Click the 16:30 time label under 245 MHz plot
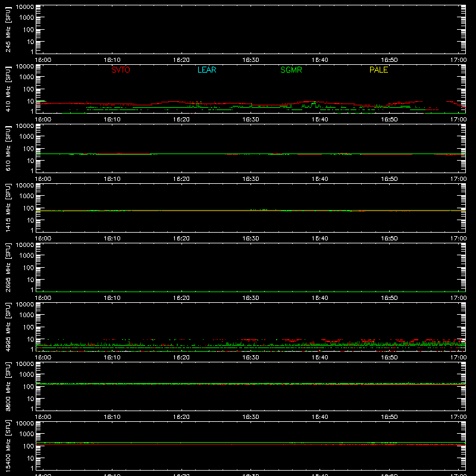Image resolution: width=476 pixels, height=476 pixels. coord(250,60)
